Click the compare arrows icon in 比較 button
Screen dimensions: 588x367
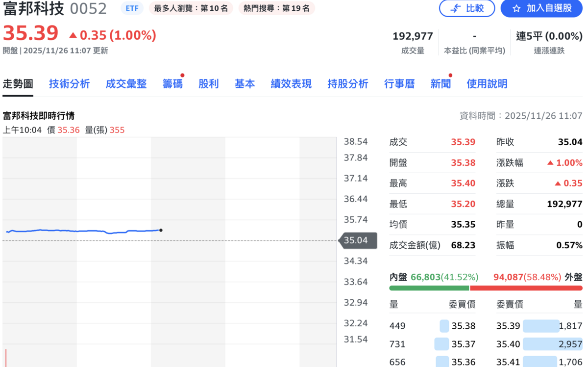click(x=456, y=9)
